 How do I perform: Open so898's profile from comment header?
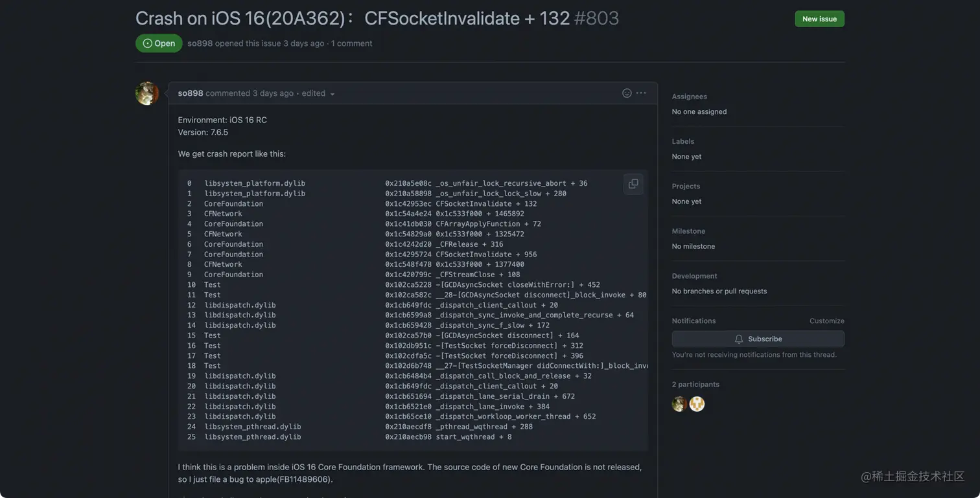pos(191,93)
